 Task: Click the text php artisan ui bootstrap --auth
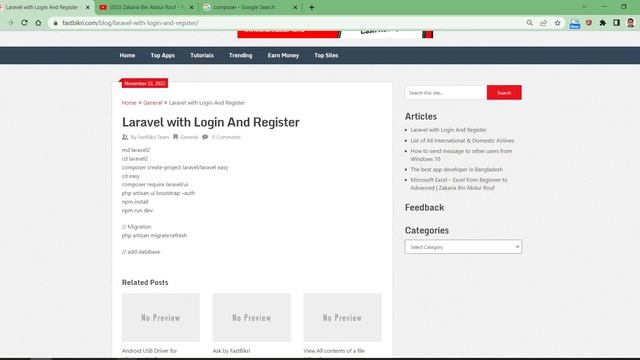pyautogui.click(x=158, y=193)
